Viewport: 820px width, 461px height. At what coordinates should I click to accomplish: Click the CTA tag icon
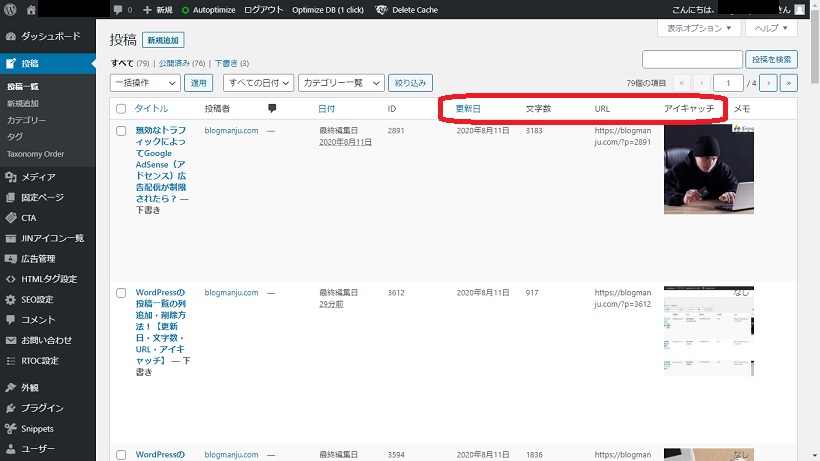click(10, 218)
